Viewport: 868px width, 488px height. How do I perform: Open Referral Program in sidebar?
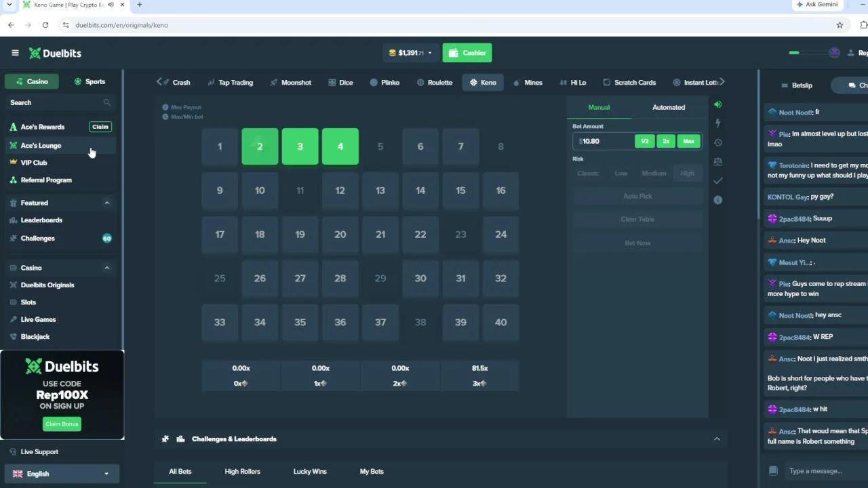tap(46, 180)
